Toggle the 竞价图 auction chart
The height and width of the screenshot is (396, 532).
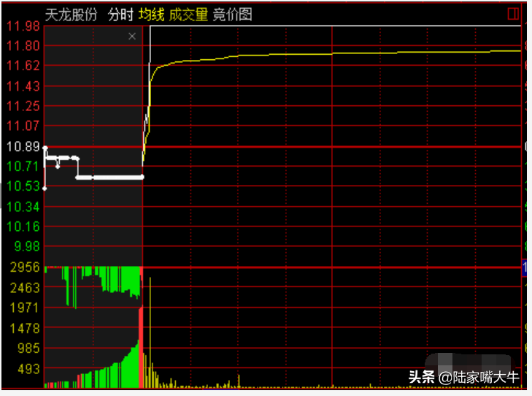(232, 15)
